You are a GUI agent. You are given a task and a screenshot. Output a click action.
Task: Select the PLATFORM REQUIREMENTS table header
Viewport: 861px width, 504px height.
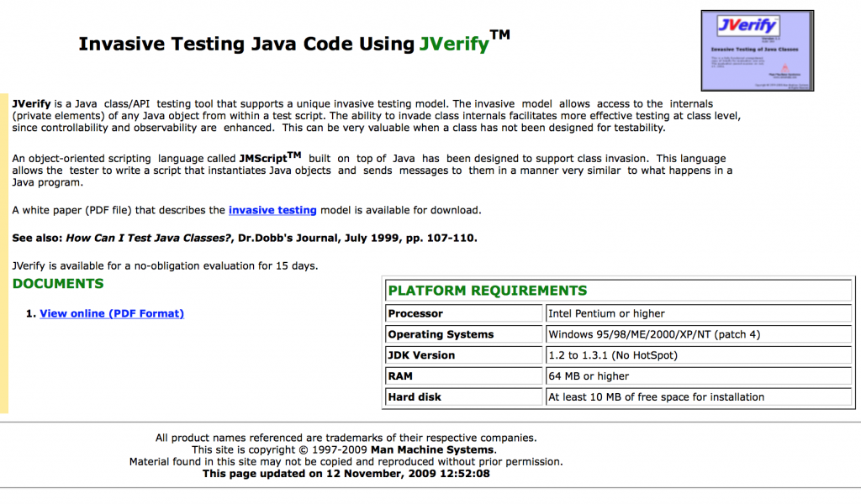(x=618, y=291)
